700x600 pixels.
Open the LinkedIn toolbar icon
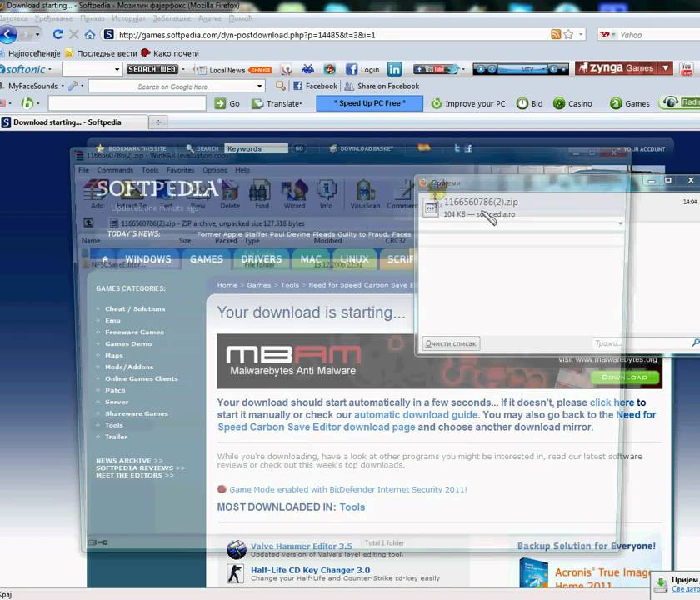[x=395, y=69]
